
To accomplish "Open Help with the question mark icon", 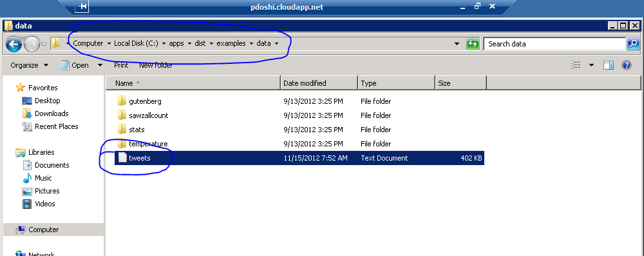I will click(x=627, y=65).
